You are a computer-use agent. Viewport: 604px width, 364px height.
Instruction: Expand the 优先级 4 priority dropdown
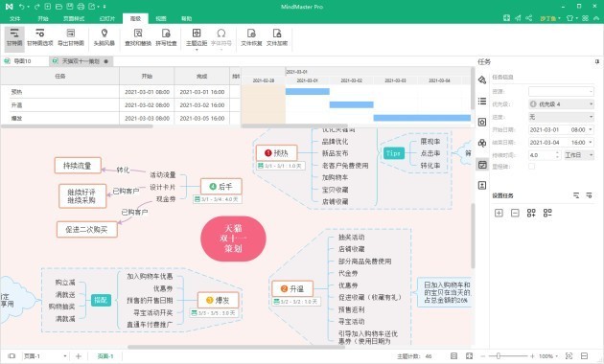click(x=561, y=103)
